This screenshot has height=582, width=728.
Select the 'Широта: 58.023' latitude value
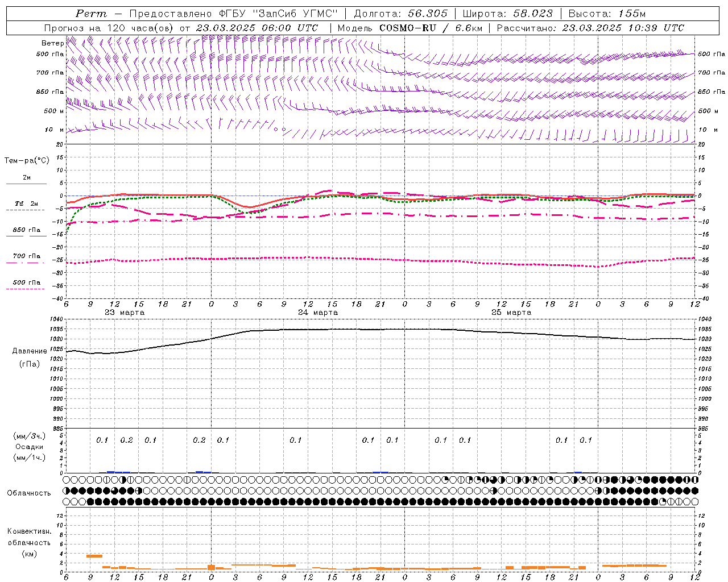[507, 14]
